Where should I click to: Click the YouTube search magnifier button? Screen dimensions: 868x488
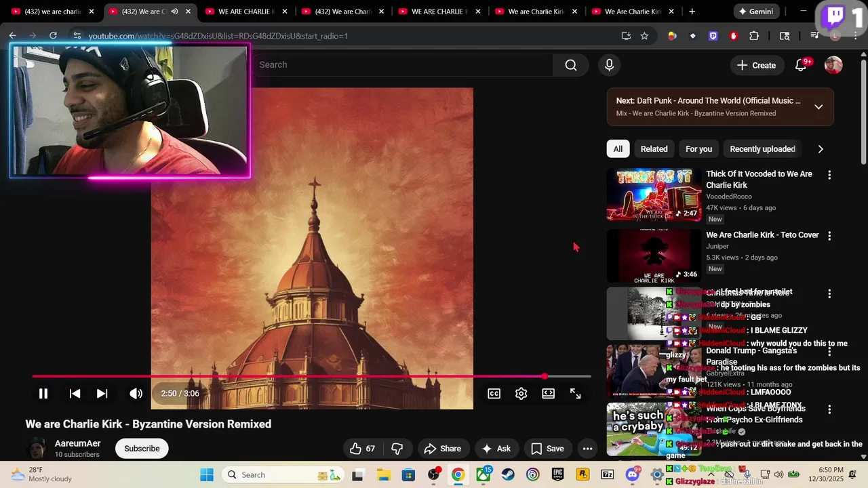point(571,65)
